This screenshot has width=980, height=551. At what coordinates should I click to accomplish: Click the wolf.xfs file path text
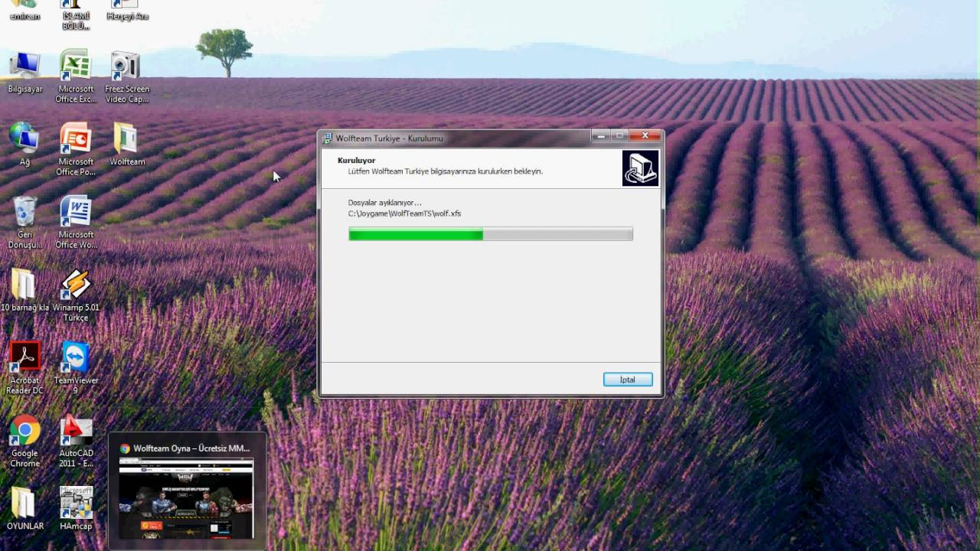point(404,214)
